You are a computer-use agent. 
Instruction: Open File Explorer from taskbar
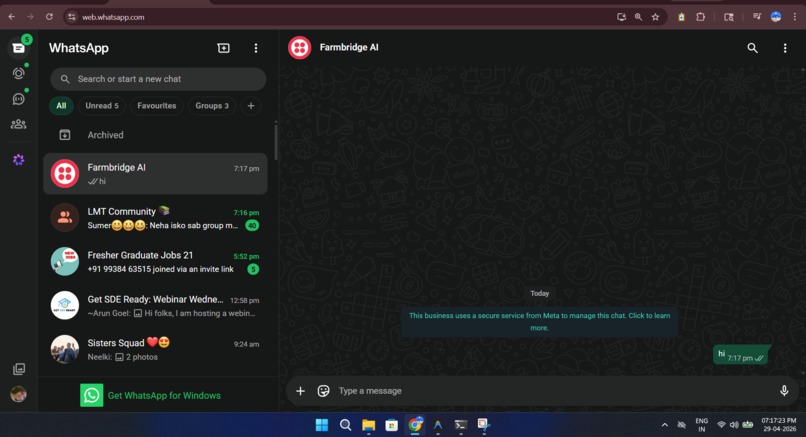tap(369, 425)
